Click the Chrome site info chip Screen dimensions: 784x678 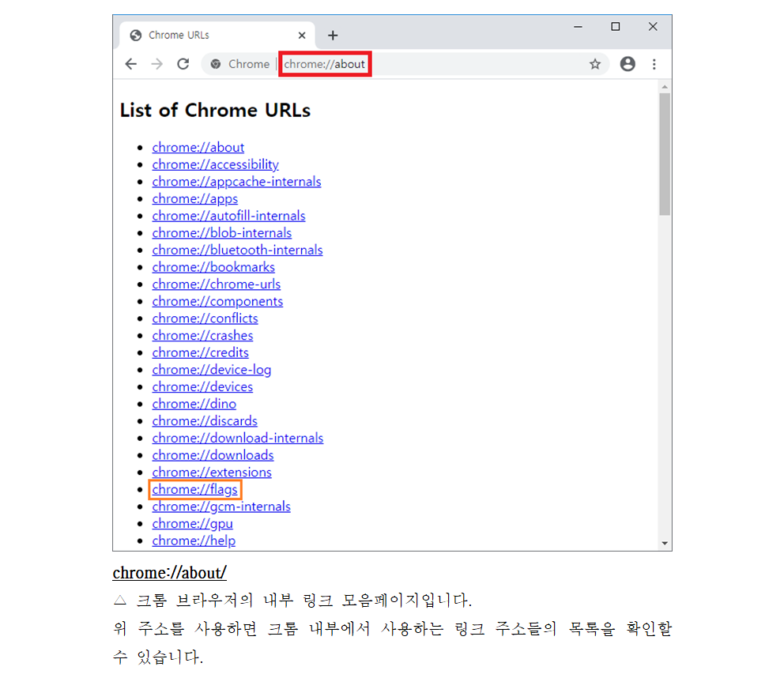point(240,64)
